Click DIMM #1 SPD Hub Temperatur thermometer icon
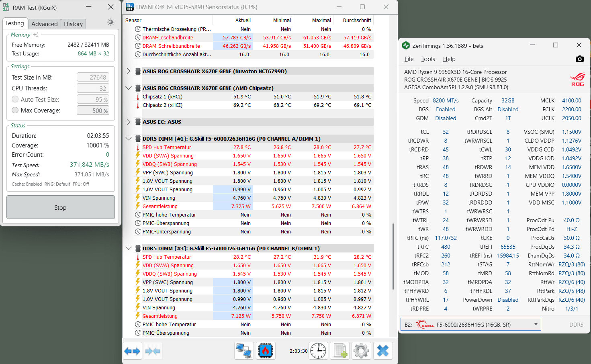Screen dimensions: 591x364 (x=138, y=147)
